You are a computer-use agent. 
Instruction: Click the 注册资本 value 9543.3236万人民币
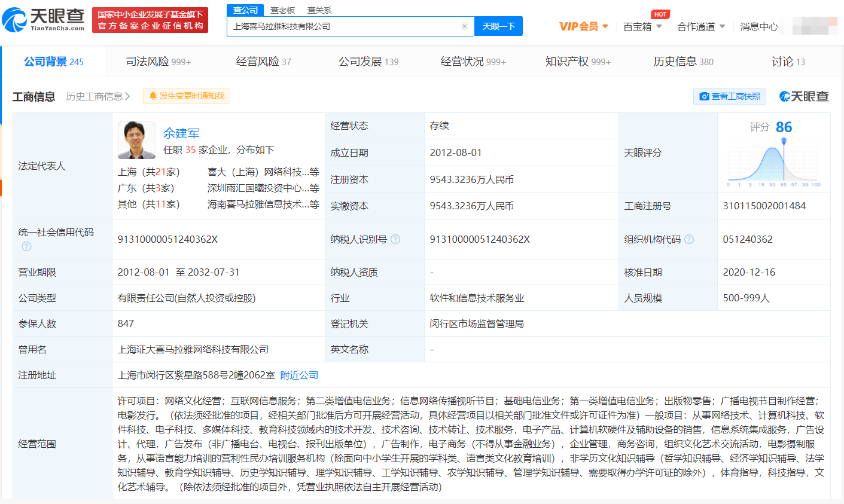click(x=472, y=179)
